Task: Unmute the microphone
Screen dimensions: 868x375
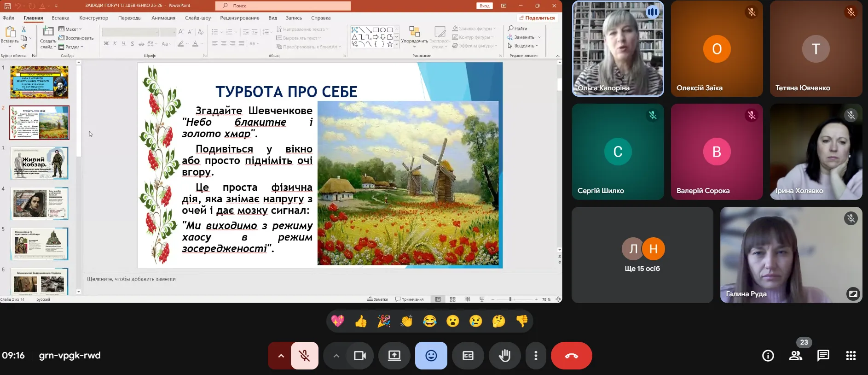Action: coord(304,356)
